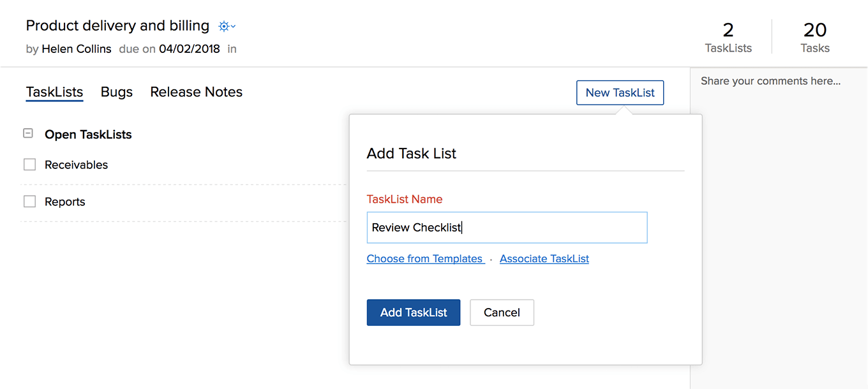Click the Associate TaskList link
The image size is (868, 389).
coord(544,258)
